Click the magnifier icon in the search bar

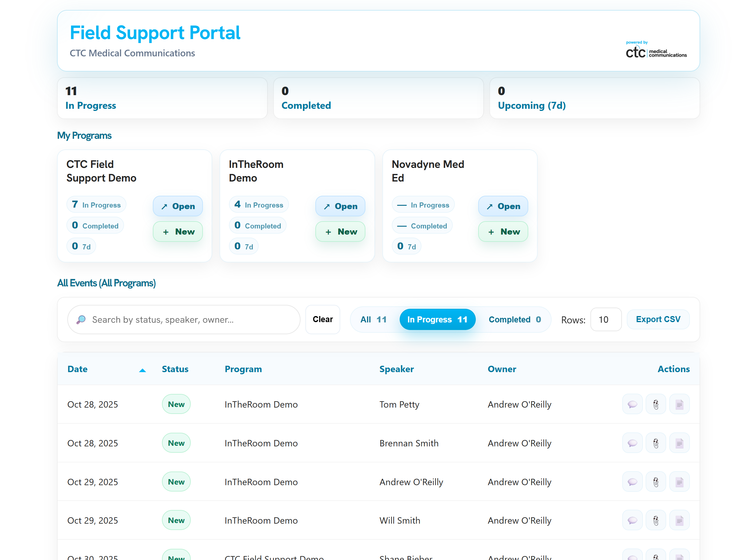pos(81,319)
